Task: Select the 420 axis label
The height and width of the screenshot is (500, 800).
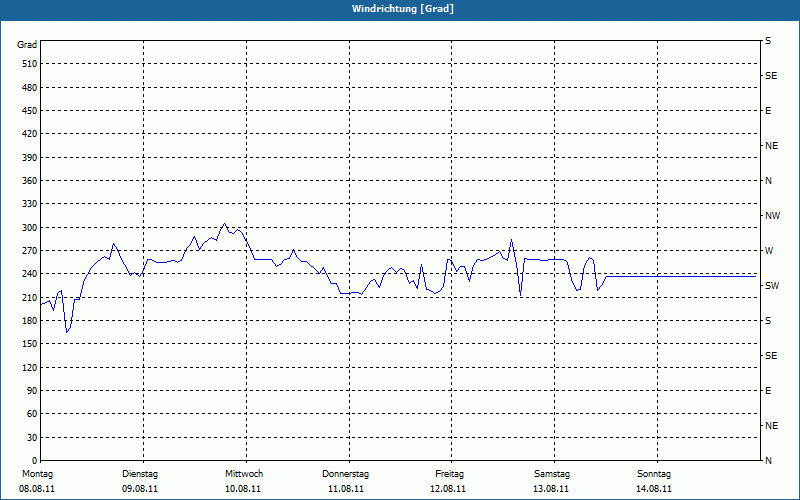Action: tap(30, 134)
